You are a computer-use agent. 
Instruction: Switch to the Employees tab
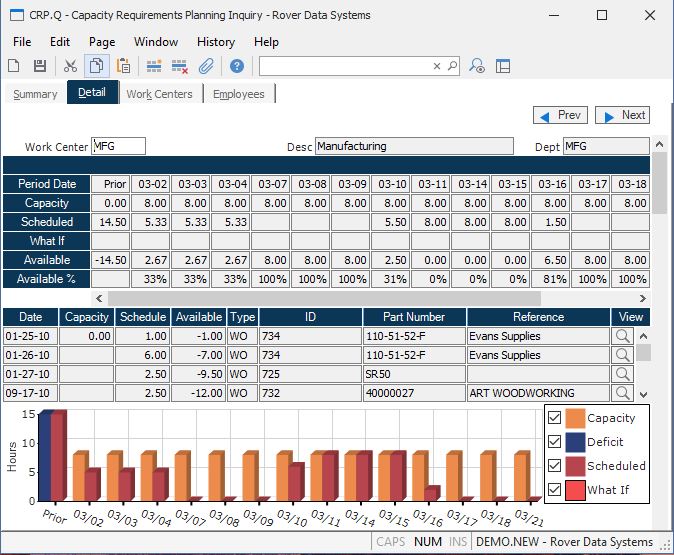pyautogui.click(x=239, y=94)
